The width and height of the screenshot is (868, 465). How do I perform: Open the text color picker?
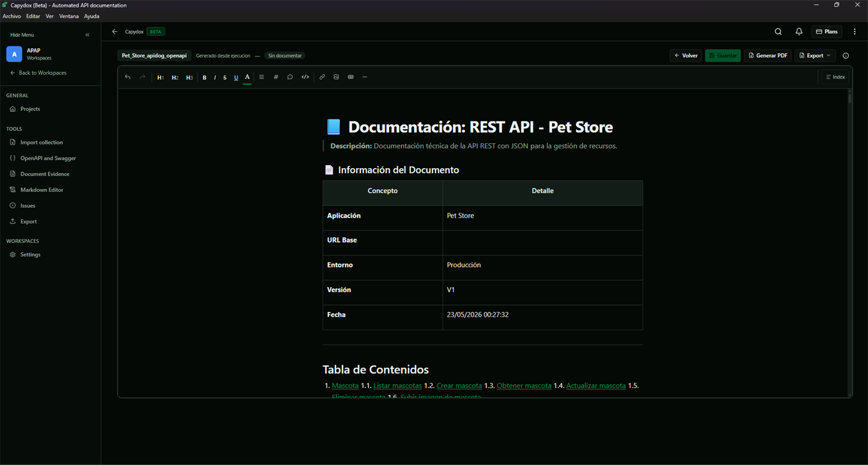click(247, 77)
